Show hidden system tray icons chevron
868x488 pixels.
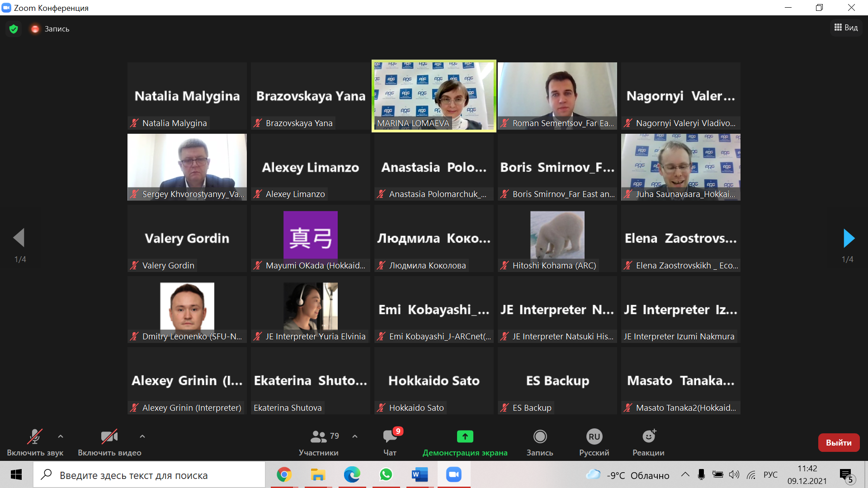pyautogui.click(x=685, y=474)
